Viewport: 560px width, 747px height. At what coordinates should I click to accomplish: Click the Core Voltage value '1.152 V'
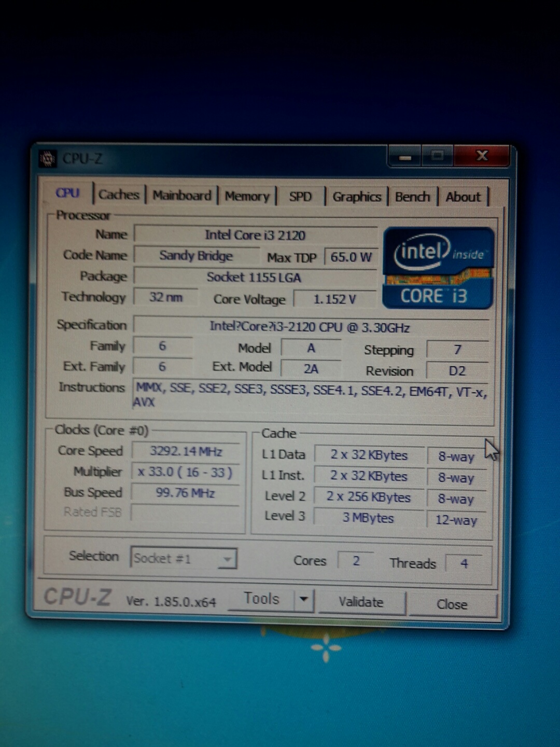coord(335,299)
